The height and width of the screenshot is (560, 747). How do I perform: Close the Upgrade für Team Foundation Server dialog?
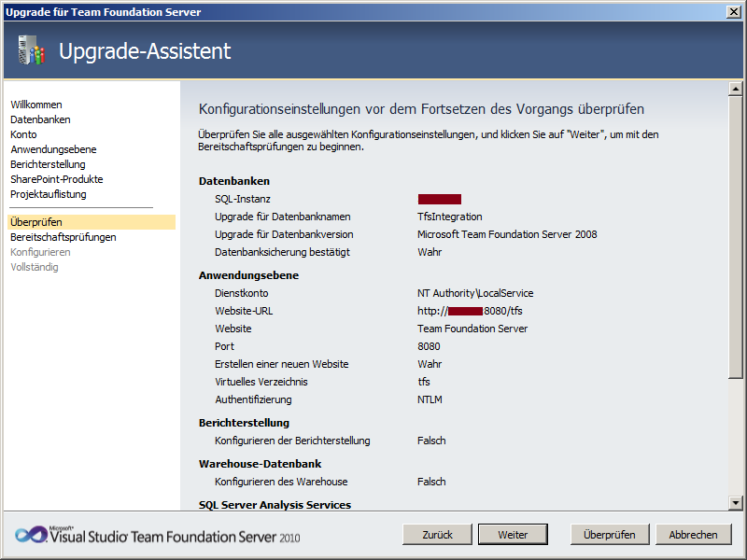734,12
